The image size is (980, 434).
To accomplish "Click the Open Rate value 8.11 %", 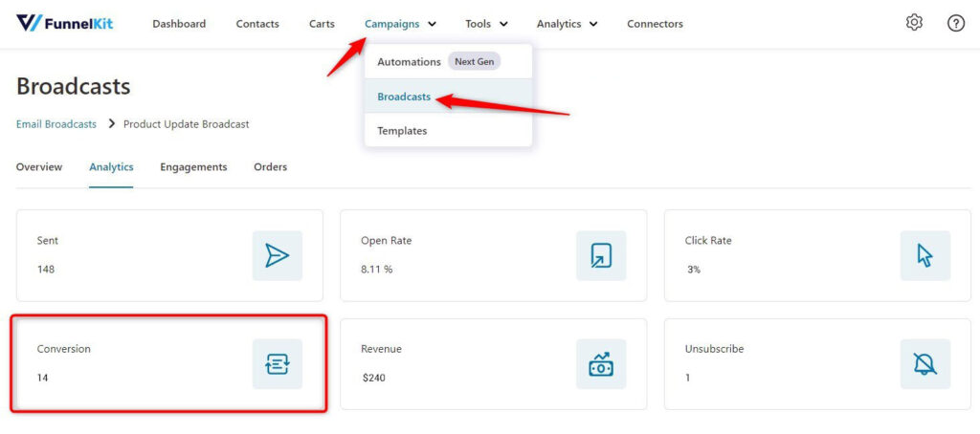I will tap(377, 270).
